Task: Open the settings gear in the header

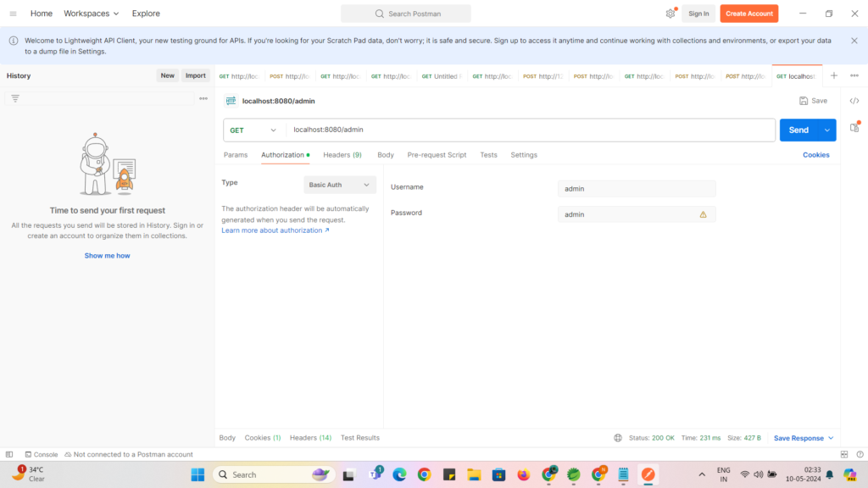Action: [670, 14]
